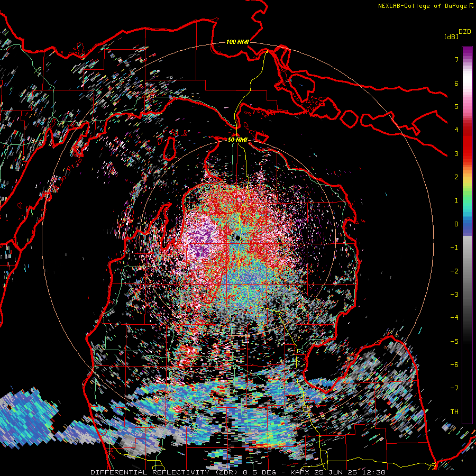The image size is (476, 476).
Task: Click the 7 dB scale label
Action: coord(456,59)
